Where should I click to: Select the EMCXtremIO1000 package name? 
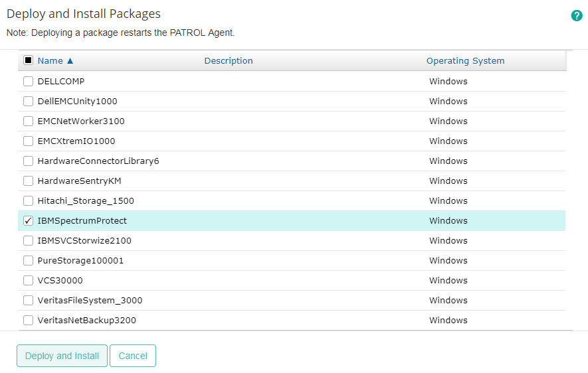(76, 141)
